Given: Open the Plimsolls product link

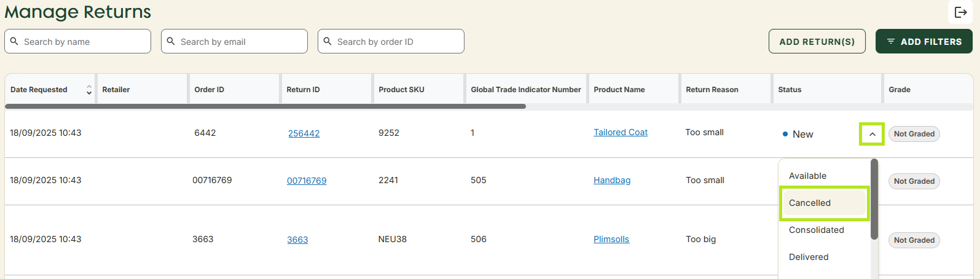Looking at the screenshot, I should [x=611, y=239].
